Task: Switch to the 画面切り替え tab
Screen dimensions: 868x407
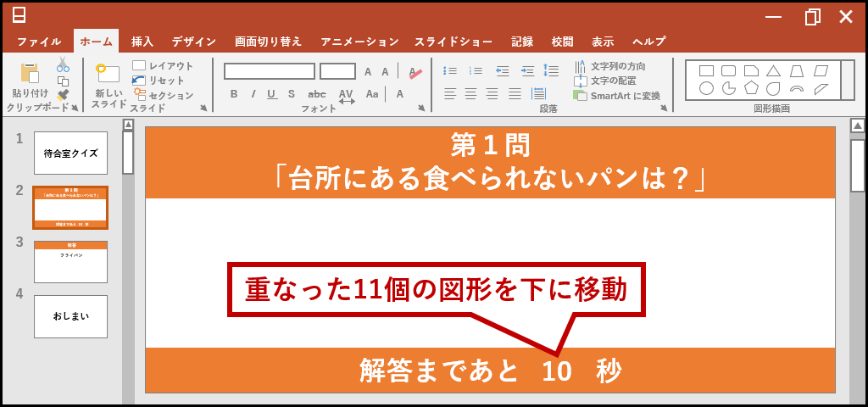Action: [x=268, y=42]
